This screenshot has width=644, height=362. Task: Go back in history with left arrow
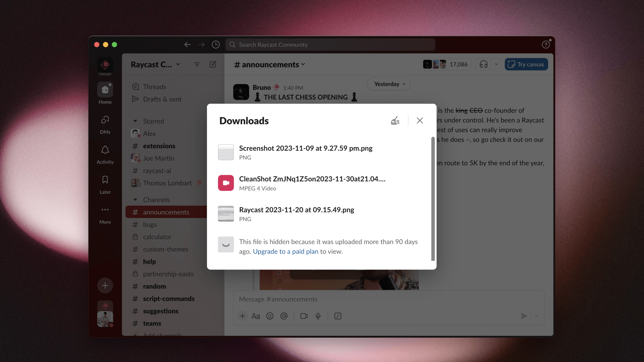pyautogui.click(x=188, y=45)
